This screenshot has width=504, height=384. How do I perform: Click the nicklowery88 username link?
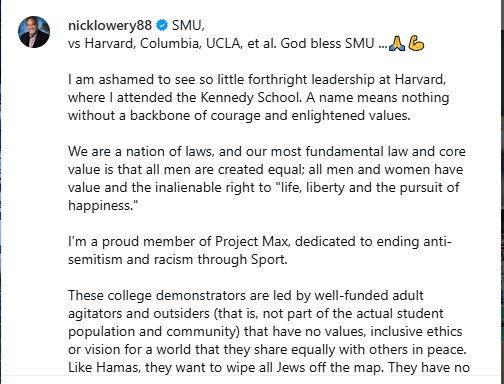click(x=110, y=25)
